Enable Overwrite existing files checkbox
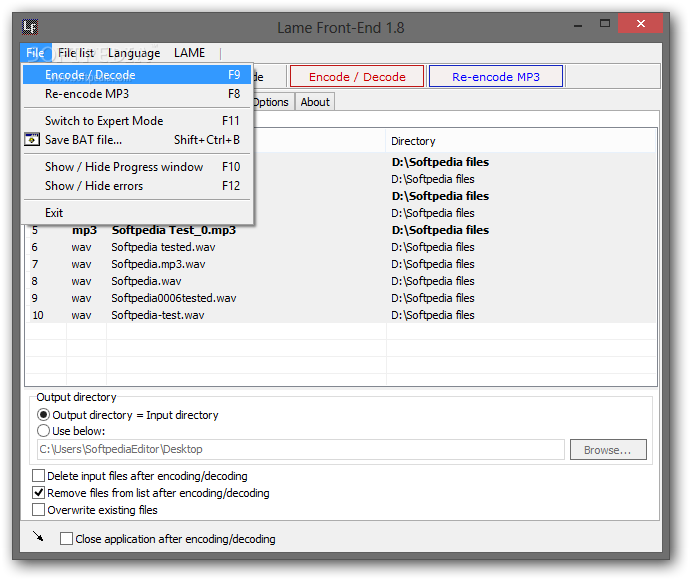 (95, 510)
